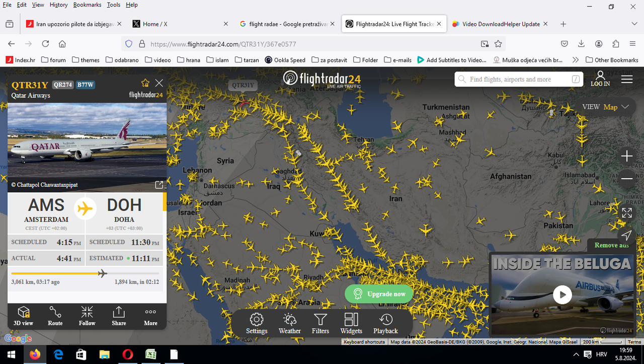Open the aircraft photo external link icon
The image size is (644, 364).
[x=159, y=185]
